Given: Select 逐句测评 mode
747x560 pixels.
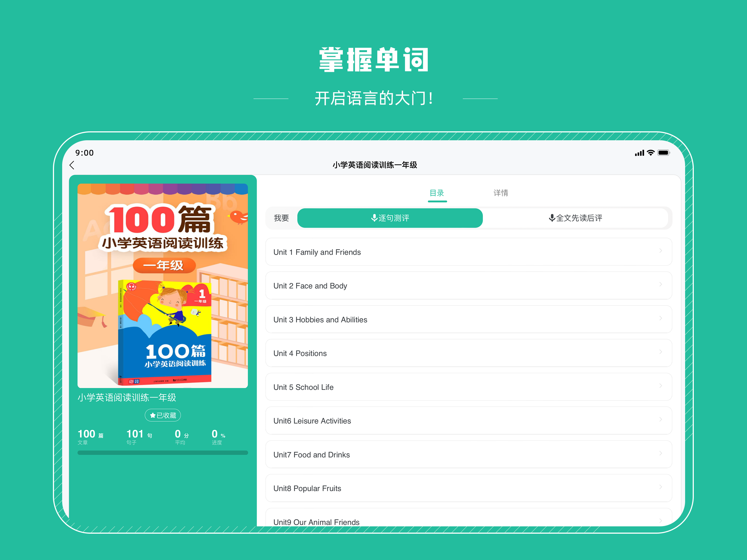Looking at the screenshot, I should (390, 218).
